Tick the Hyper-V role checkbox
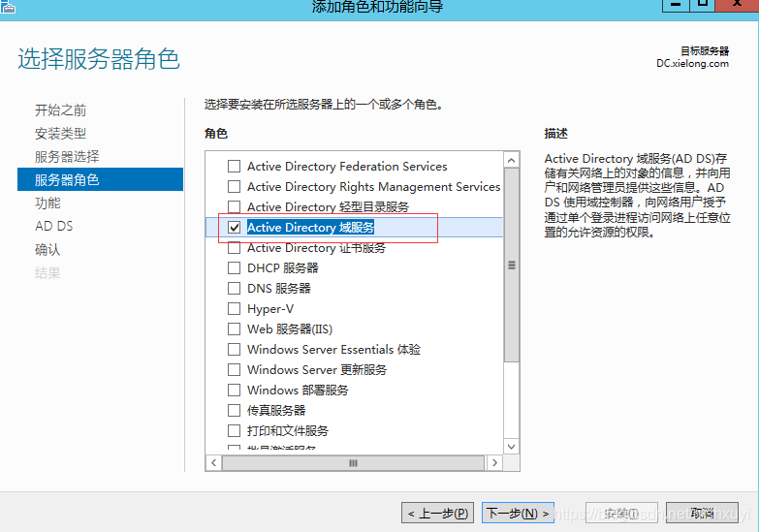This screenshot has width=759, height=532. coord(234,308)
